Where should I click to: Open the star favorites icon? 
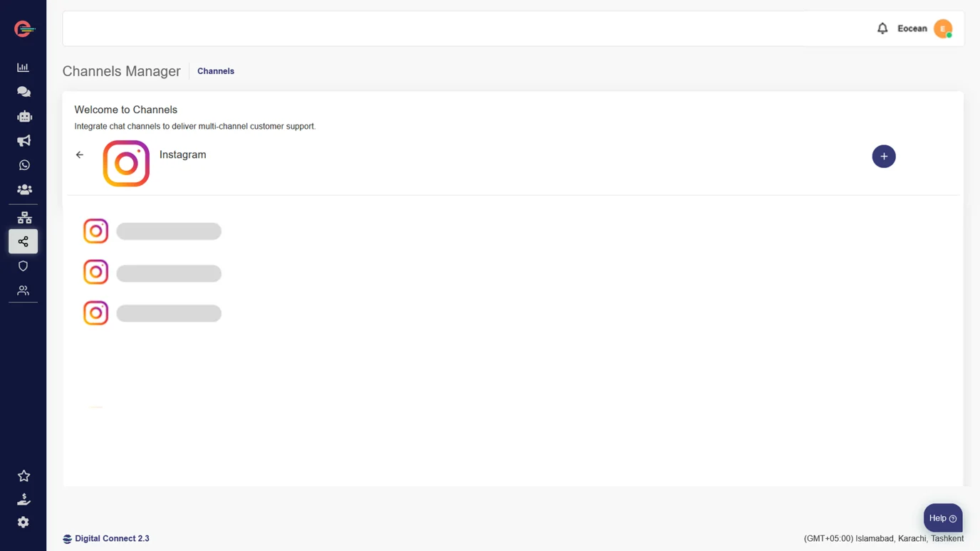pos(24,476)
